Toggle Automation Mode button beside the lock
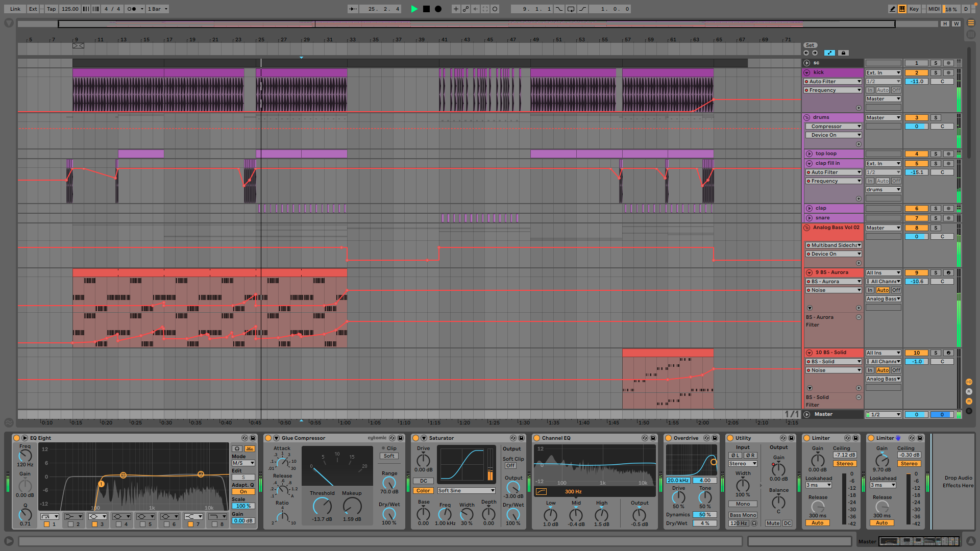 [829, 53]
